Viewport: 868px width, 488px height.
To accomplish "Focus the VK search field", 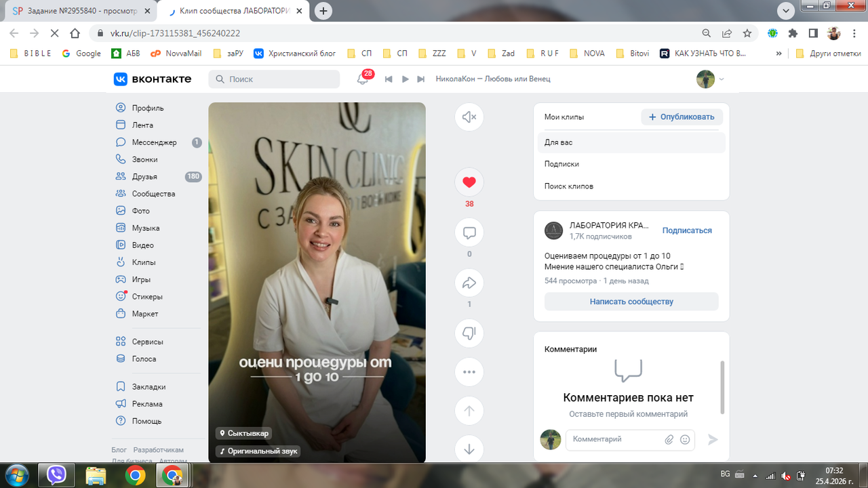I will pos(274,79).
